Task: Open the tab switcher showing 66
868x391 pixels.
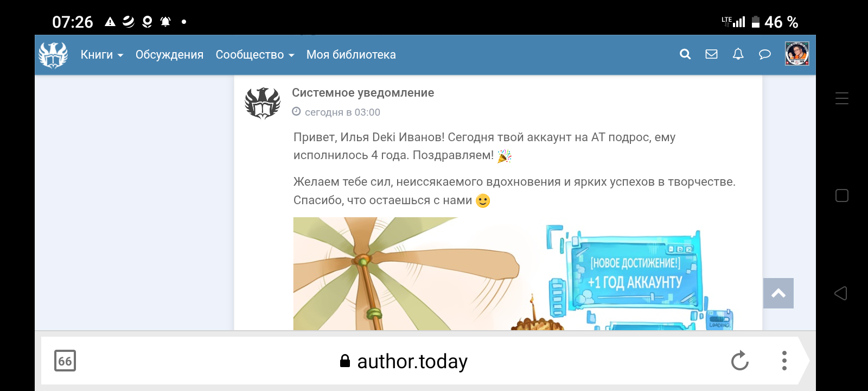Action: pyautogui.click(x=65, y=361)
